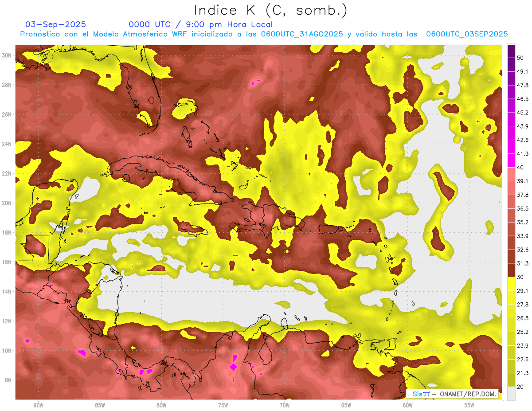Click the 60W longitude label
Viewport: 532px width, 411px height.
(408, 405)
